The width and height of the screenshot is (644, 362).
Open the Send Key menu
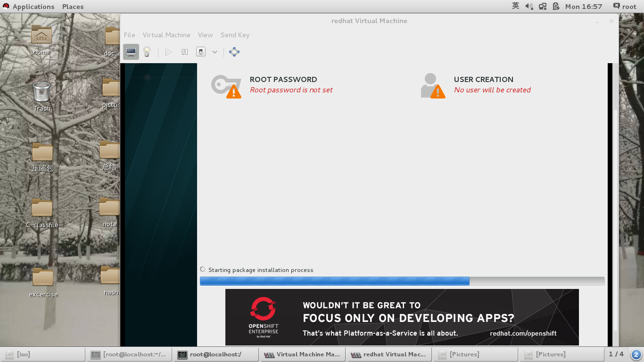click(x=235, y=35)
